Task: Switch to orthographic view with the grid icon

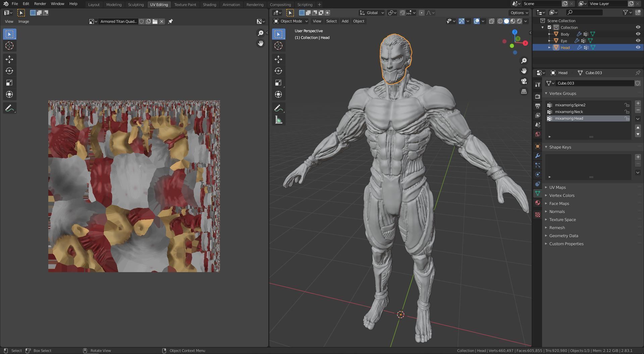Action: pyautogui.click(x=524, y=92)
